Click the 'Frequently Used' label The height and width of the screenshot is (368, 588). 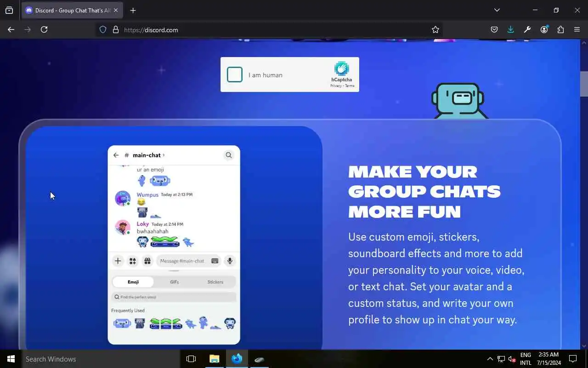(x=128, y=310)
